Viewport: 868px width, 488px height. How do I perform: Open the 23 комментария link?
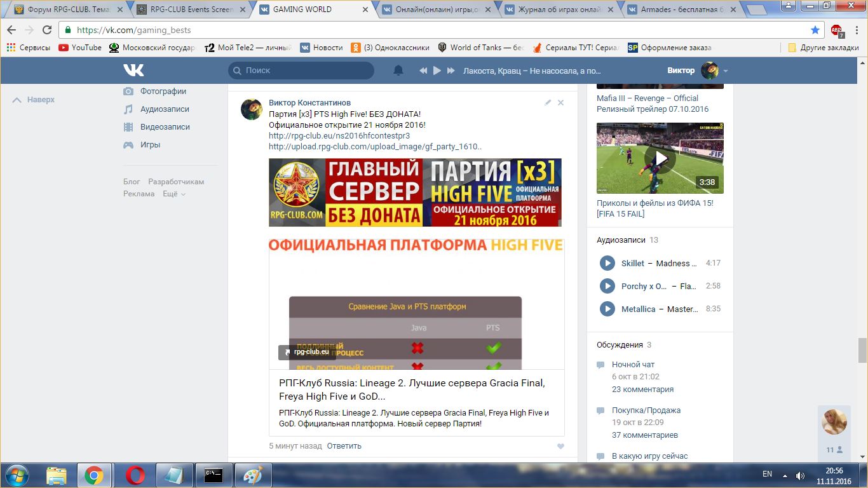coord(642,390)
